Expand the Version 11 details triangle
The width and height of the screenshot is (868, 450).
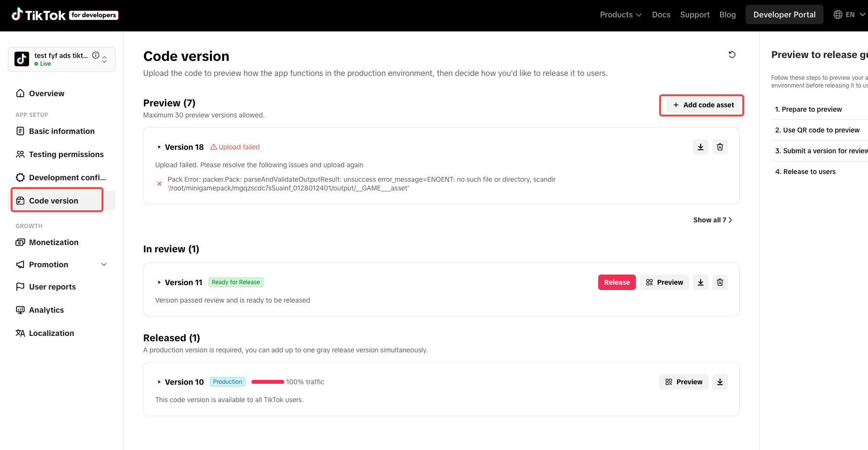pos(159,282)
